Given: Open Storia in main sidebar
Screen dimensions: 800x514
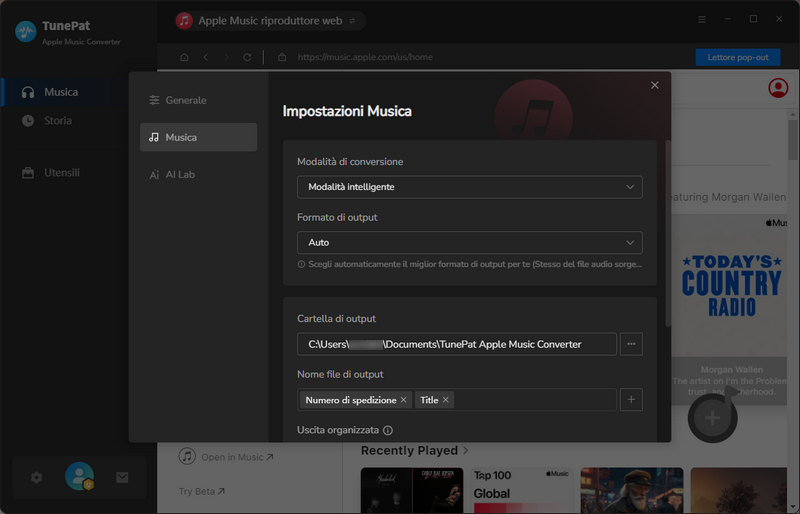Looking at the screenshot, I should click(x=58, y=120).
